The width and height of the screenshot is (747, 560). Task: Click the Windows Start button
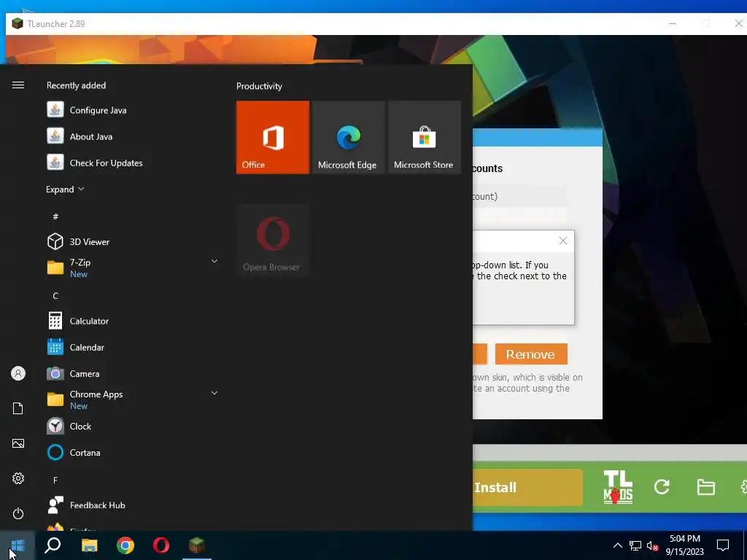pyautogui.click(x=18, y=545)
